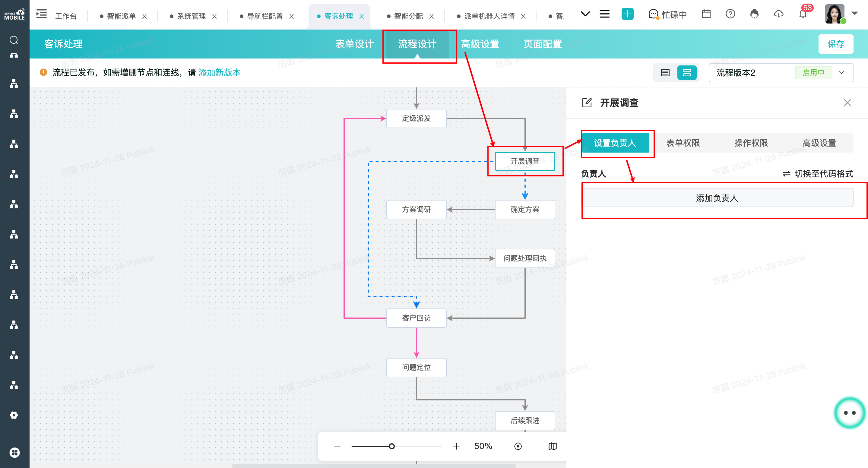The height and width of the screenshot is (468, 868).
Task: Select the 设置负责人 panel tab
Action: (615, 143)
